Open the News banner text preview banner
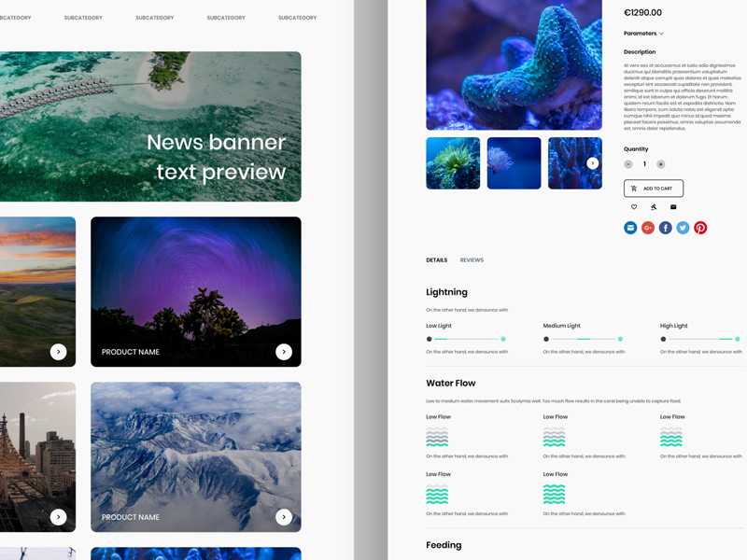747x560 pixels. point(150,127)
